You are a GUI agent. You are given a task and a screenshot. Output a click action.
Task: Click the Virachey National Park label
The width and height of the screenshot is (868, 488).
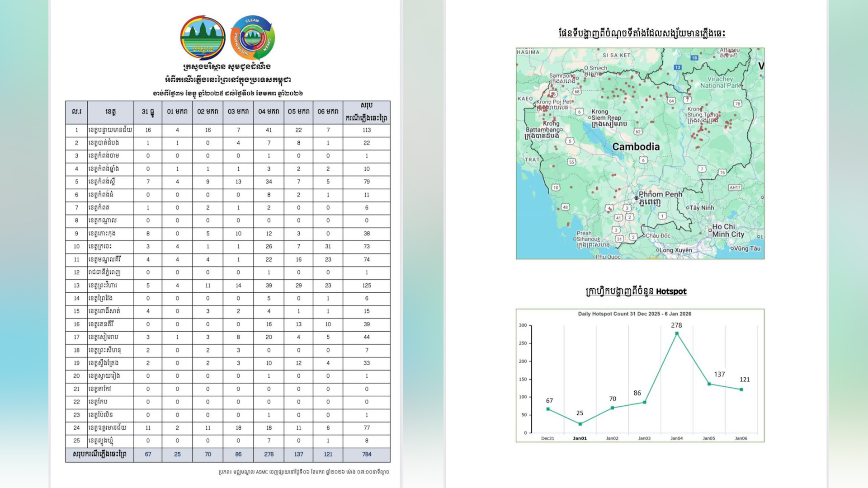(x=720, y=82)
